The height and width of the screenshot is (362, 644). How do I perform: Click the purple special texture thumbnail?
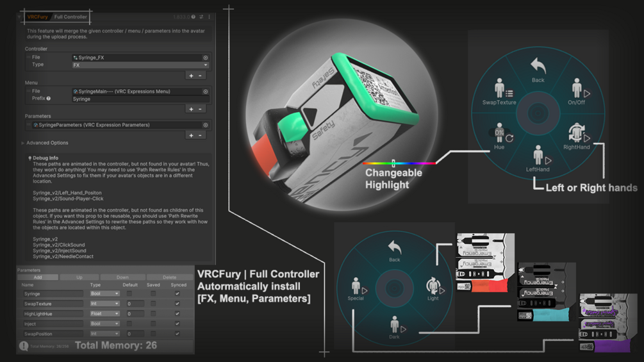608,323
